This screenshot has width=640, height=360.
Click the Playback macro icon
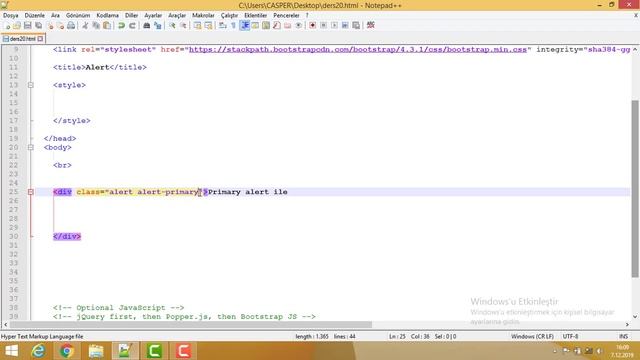[334, 25]
